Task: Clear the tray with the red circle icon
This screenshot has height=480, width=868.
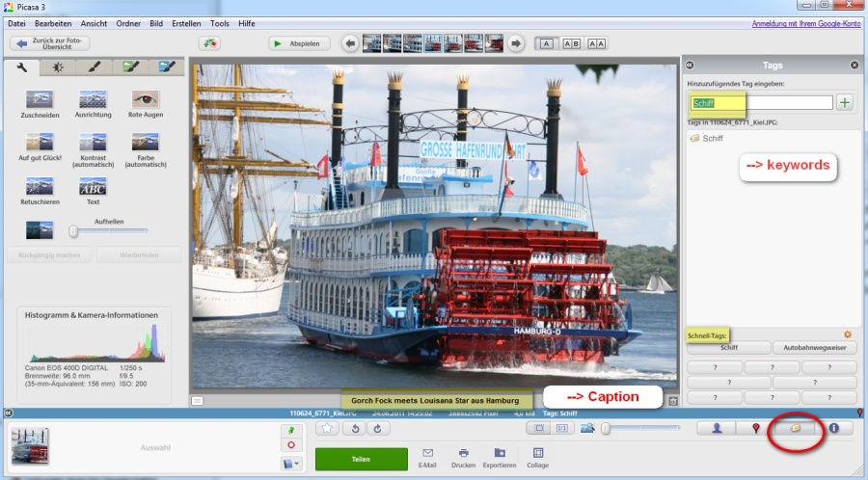Action: point(291,444)
